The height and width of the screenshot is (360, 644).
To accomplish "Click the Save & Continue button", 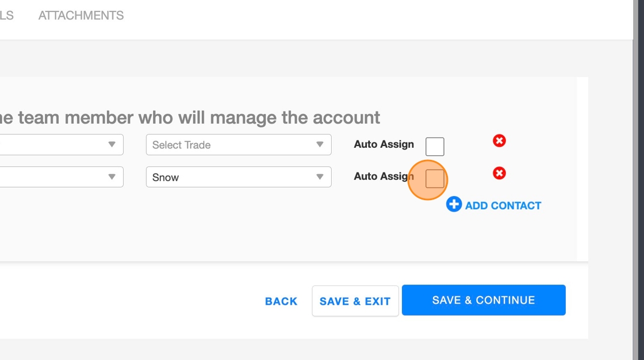I will tap(484, 300).
